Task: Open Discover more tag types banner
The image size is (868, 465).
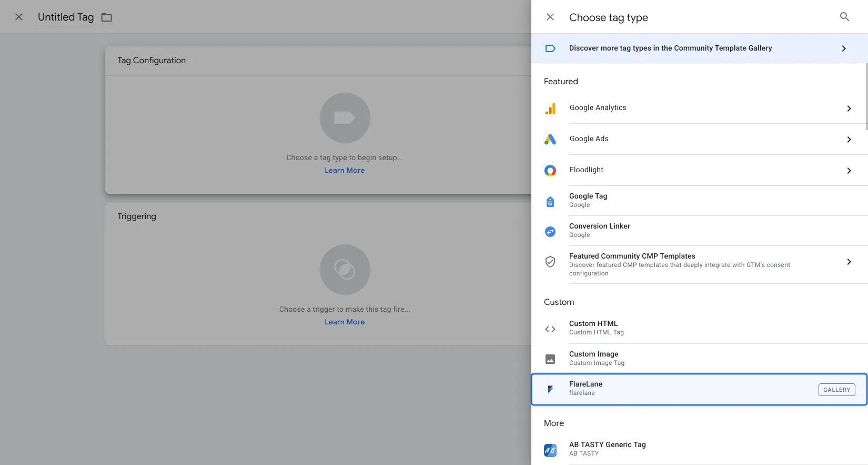Action: click(699, 48)
